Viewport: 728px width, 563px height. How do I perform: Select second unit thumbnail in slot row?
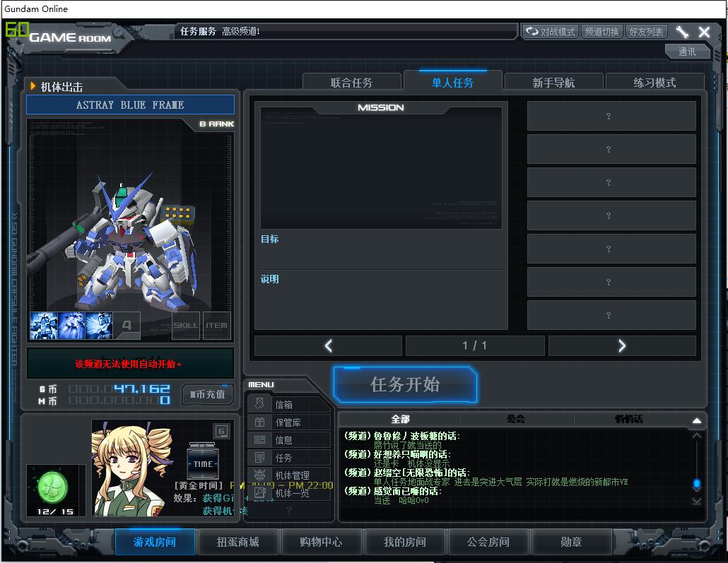(71, 326)
